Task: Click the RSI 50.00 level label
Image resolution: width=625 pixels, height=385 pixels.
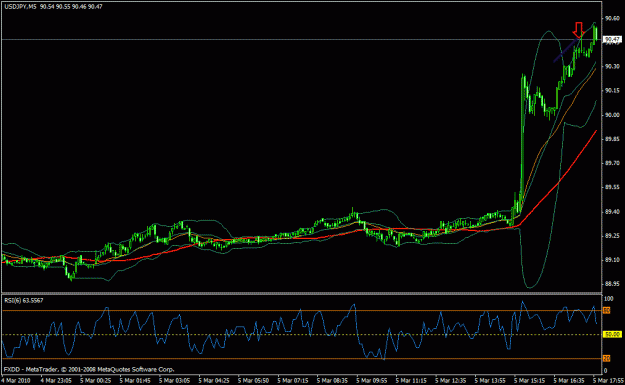Action: [x=612, y=334]
